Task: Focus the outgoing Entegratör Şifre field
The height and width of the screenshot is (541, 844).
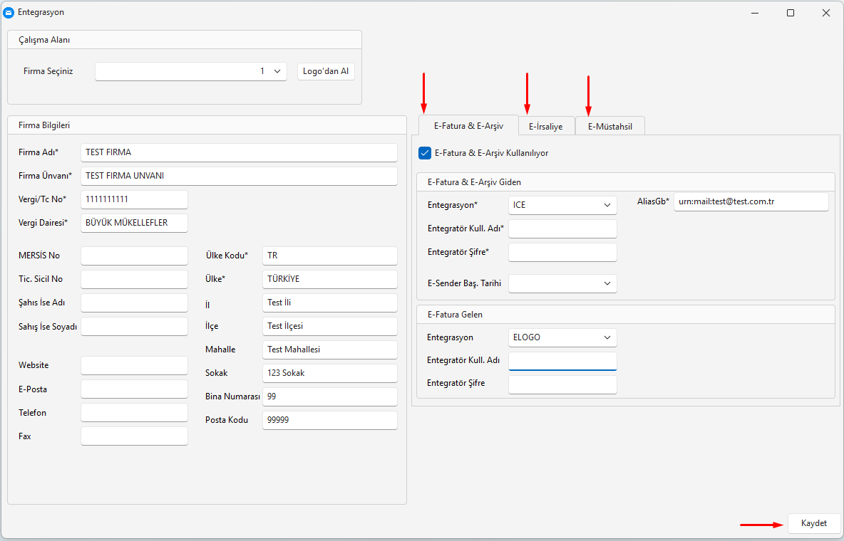Action: (562, 253)
